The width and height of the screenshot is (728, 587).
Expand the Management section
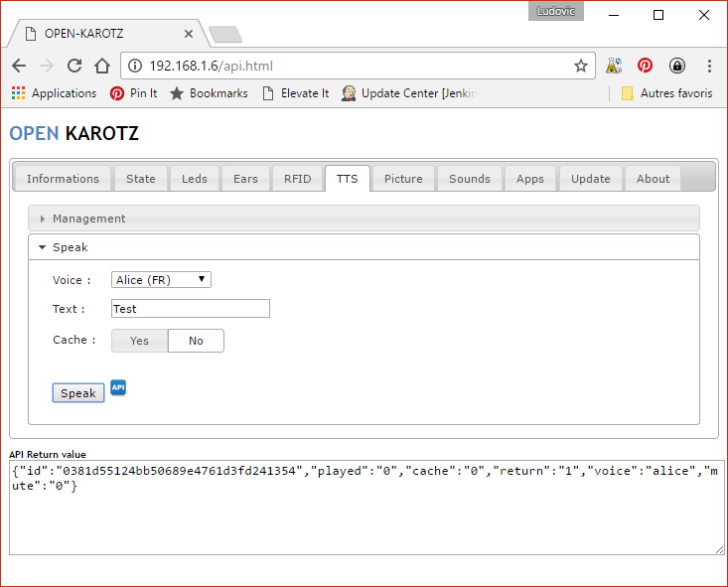[x=364, y=219]
